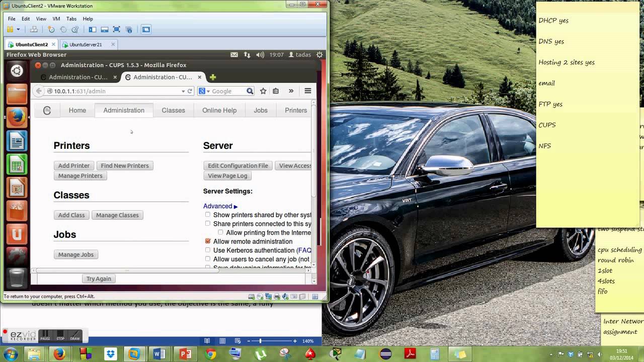Click Manage Jobs button
The height and width of the screenshot is (362, 644).
tap(76, 254)
